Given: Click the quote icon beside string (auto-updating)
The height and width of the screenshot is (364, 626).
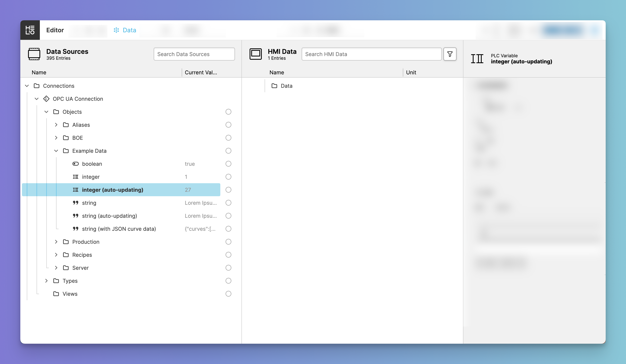Looking at the screenshot, I should pyautogui.click(x=76, y=216).
